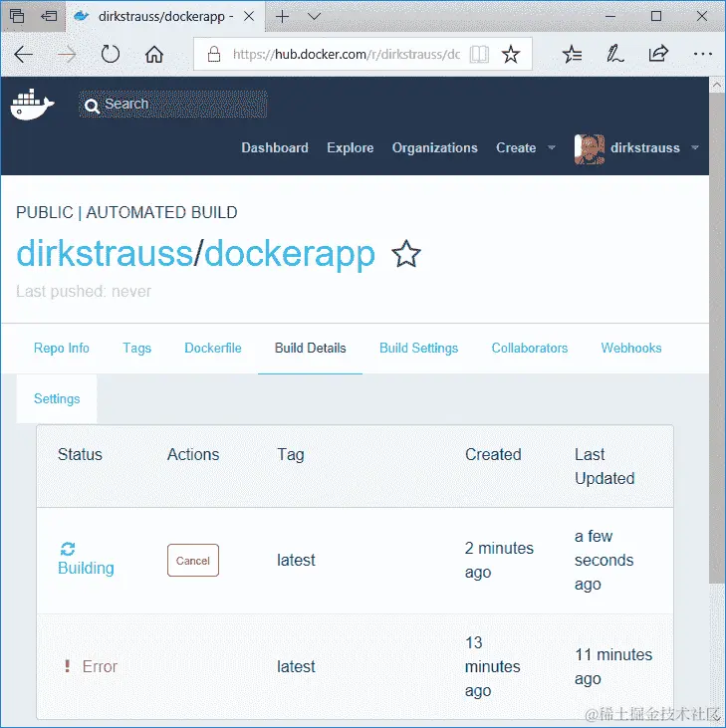Click the Docker whale logo
726x728 pixels.
(x=32, y=105)
